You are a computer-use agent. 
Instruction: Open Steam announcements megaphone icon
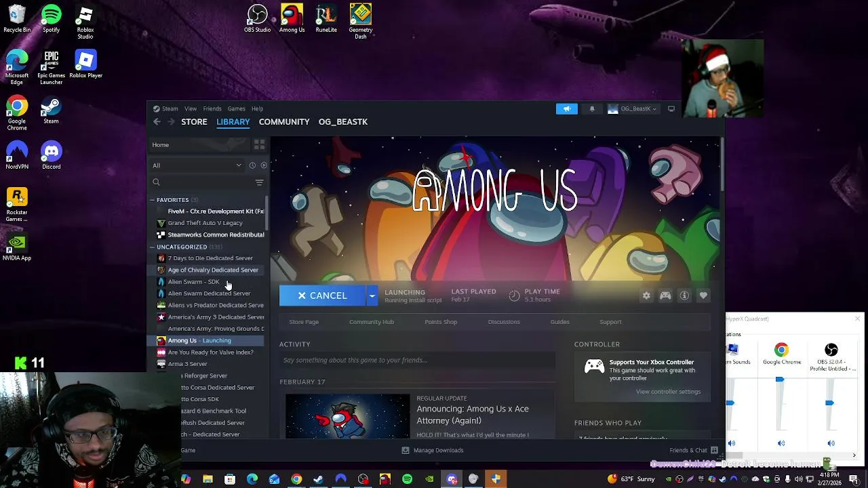click(567, 108)
